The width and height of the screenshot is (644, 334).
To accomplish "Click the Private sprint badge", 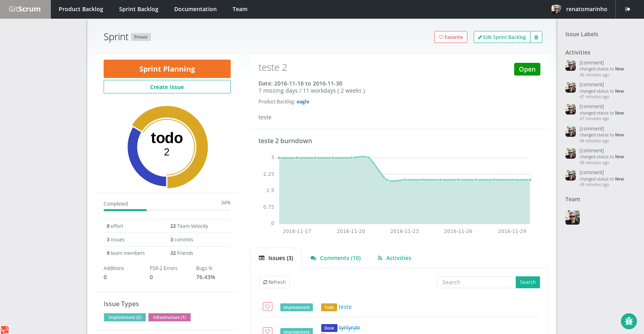I will (141, 37).
